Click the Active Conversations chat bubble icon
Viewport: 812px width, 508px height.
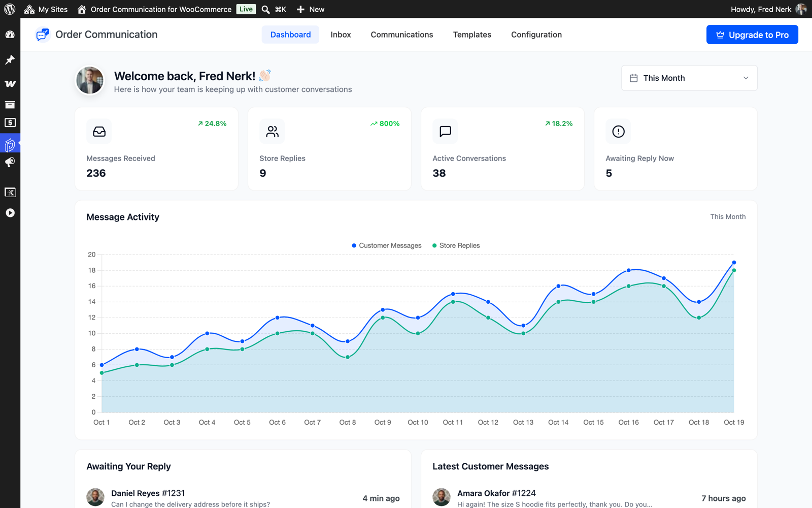pyautogui.click(x=445, y=132)
